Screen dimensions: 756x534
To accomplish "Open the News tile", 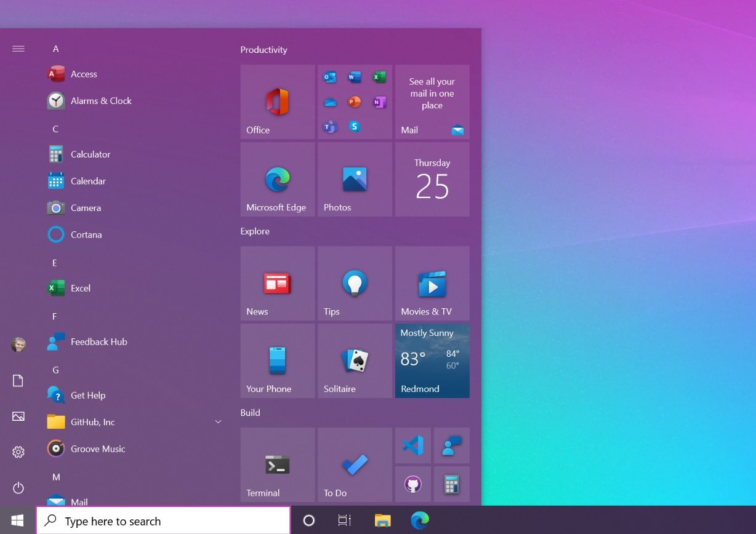I will 277,283.
